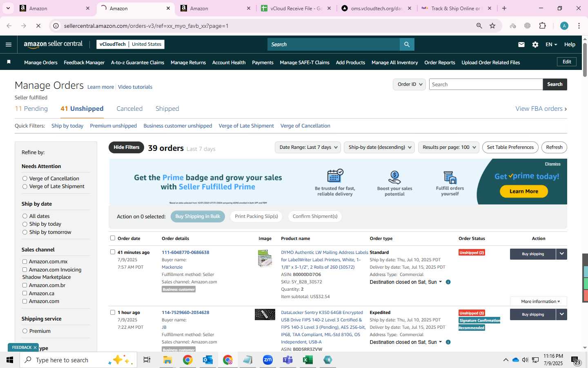Open Manage Returns in the navigation bar
This screenshot has height=368, width=588.
pos(188,63)
